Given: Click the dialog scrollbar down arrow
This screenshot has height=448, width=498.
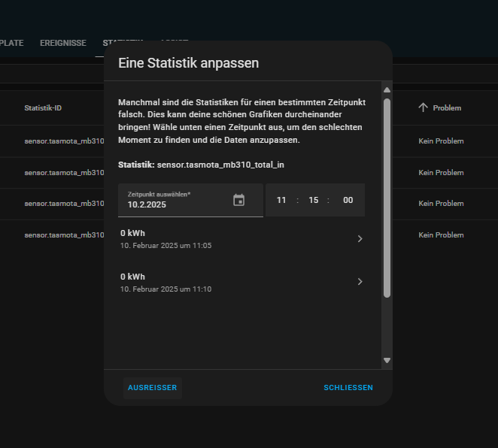Looking at the screenshot, I should [387, 360].
